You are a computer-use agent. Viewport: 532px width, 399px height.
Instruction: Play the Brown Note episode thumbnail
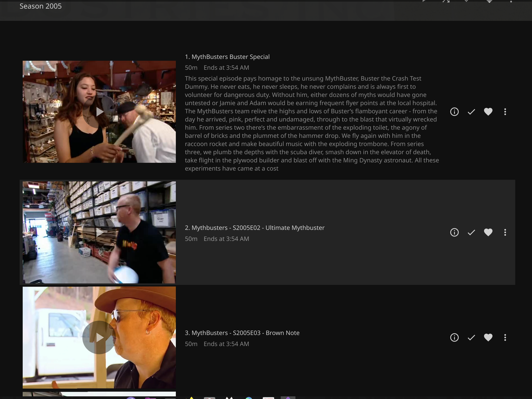(99, 337)
